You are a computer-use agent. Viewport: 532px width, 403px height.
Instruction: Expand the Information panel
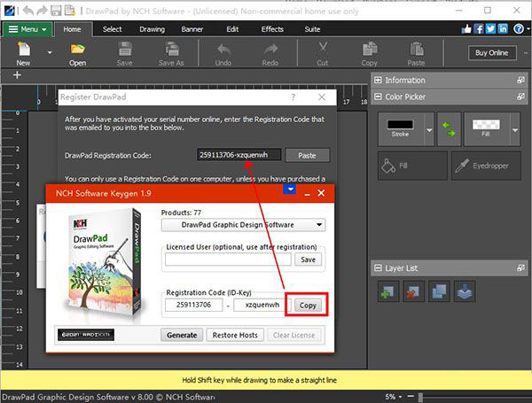[x=378, y=81]
